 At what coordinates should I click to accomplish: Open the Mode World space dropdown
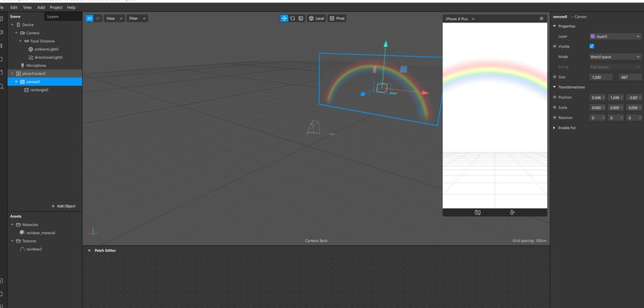tap(615, 57)
